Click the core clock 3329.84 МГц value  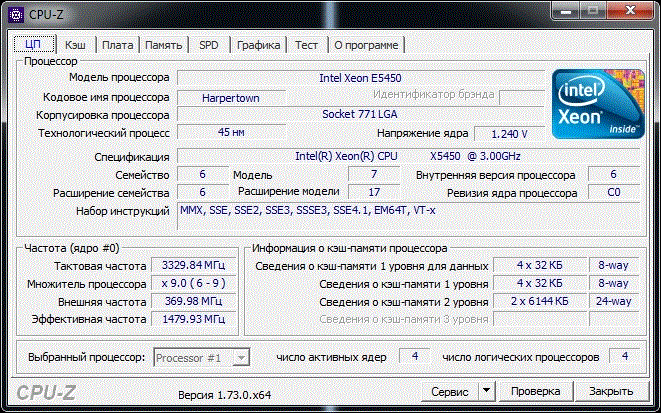click(194, 266)
